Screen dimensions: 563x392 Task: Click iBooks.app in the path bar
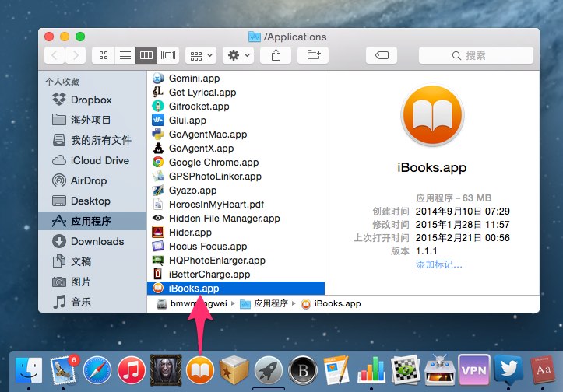(x=331, y=304)
